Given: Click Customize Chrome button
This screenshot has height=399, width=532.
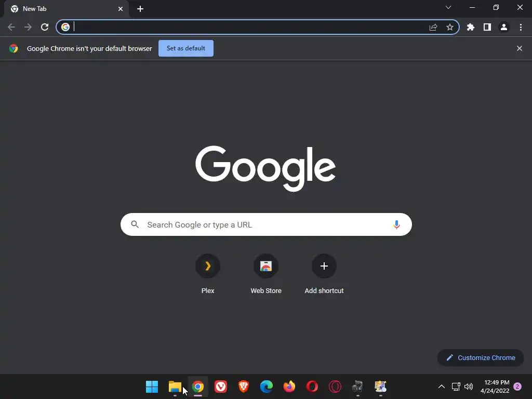Looking at the screenshot, I should click(481, 357).
